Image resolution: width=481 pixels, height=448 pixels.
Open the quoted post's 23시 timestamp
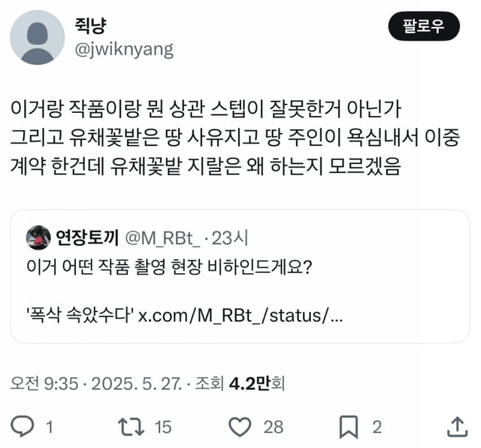pos(229,238)
